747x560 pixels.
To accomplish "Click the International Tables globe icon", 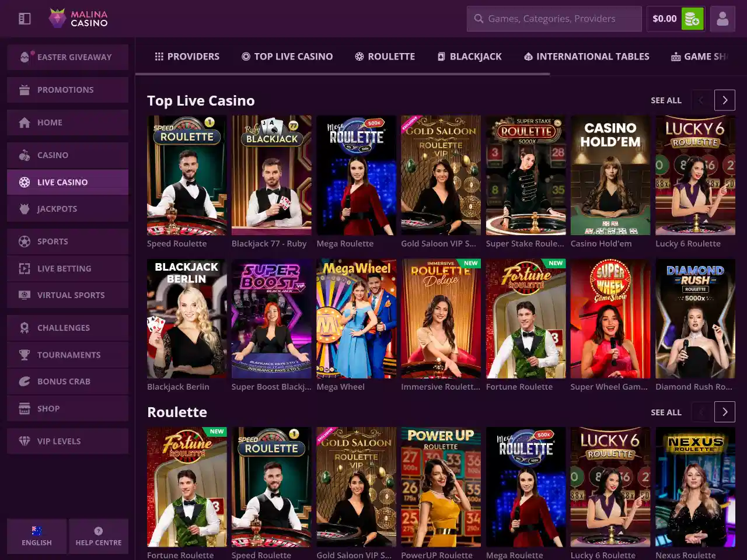I will pos(528,57).
